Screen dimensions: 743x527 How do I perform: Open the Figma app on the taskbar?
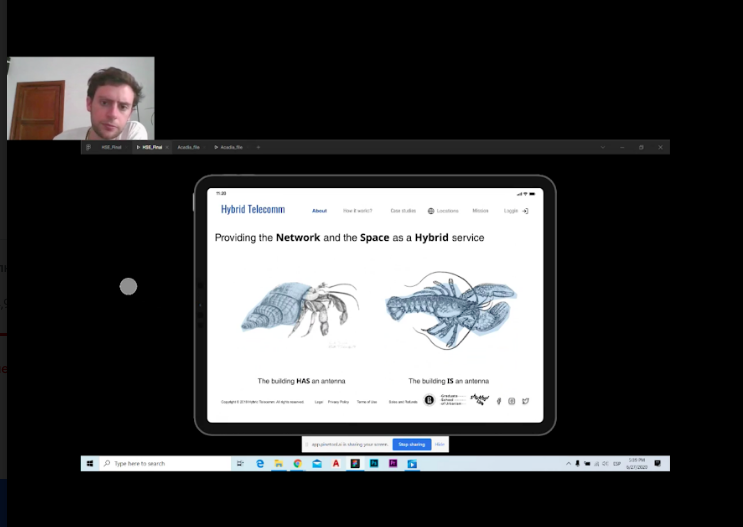tap(355, 463)
